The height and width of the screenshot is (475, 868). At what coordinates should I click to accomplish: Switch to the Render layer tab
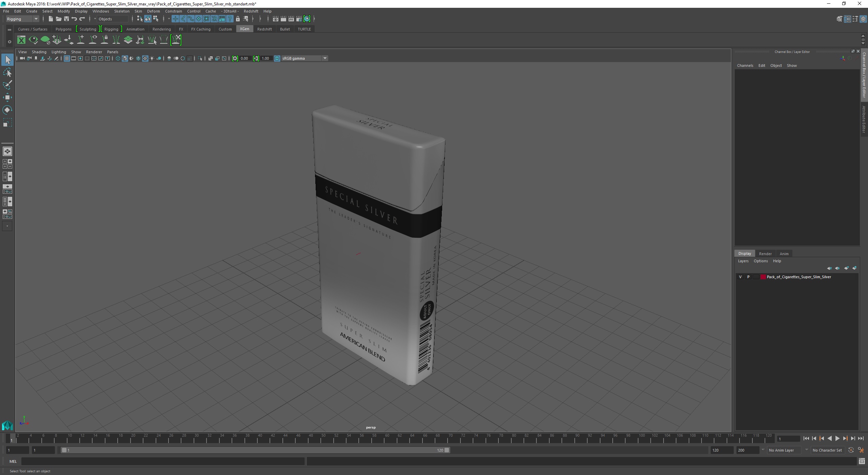[765, 254]
